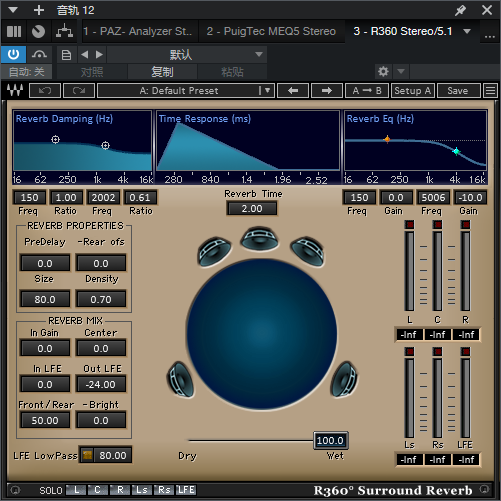Click the blue surround panner circle
The height and width of the screenshot is (501, 501).
tap(262, 334)
